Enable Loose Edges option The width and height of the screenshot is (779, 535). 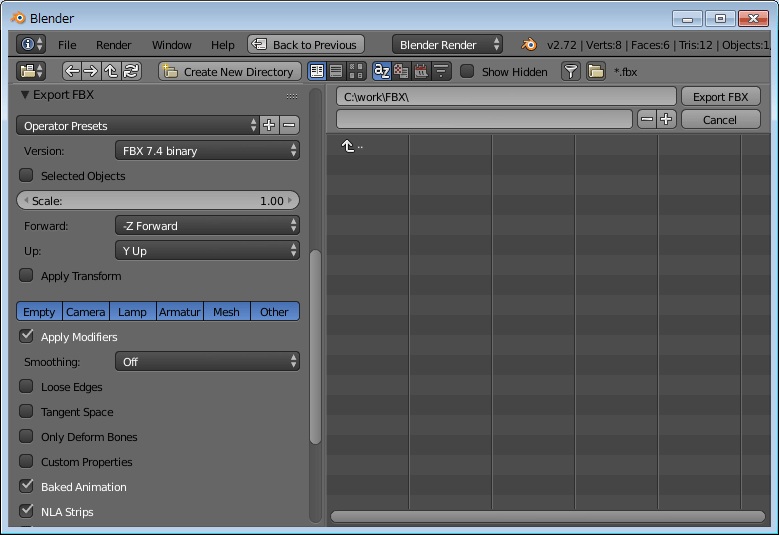click(x=26, y=386)
